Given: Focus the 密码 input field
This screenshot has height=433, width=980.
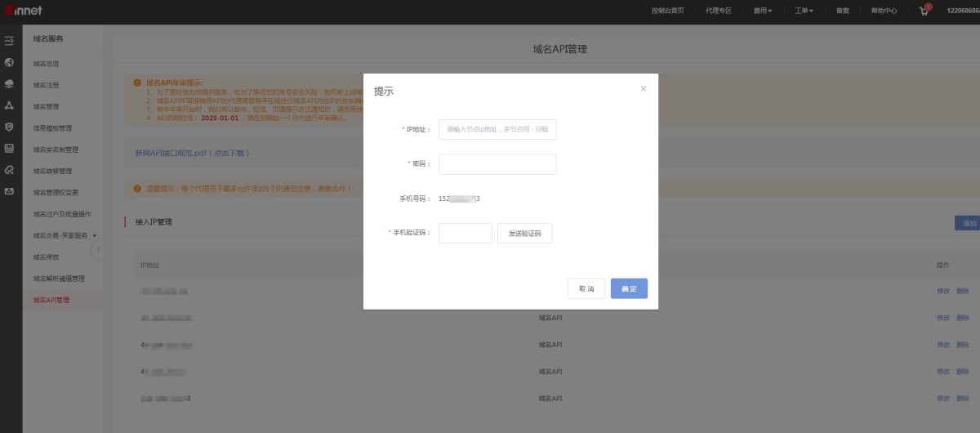Looking at the screenshot, I should pyautogui.click(x=497, y=164).
